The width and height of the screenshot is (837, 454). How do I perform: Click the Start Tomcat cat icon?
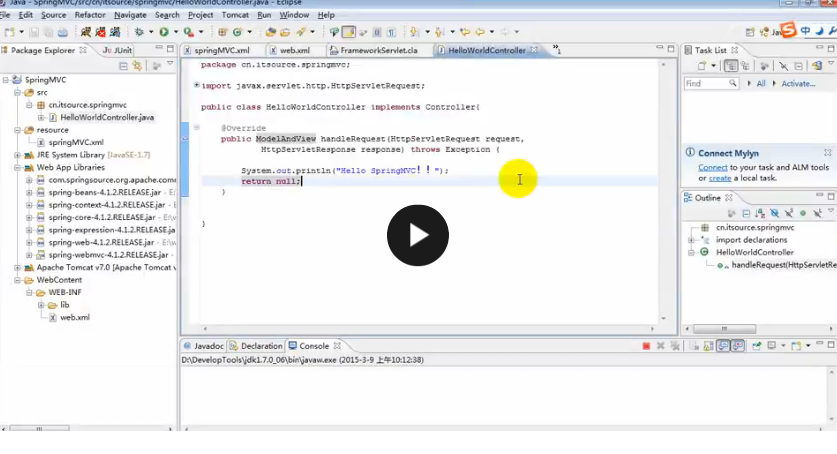pos(86,32)
